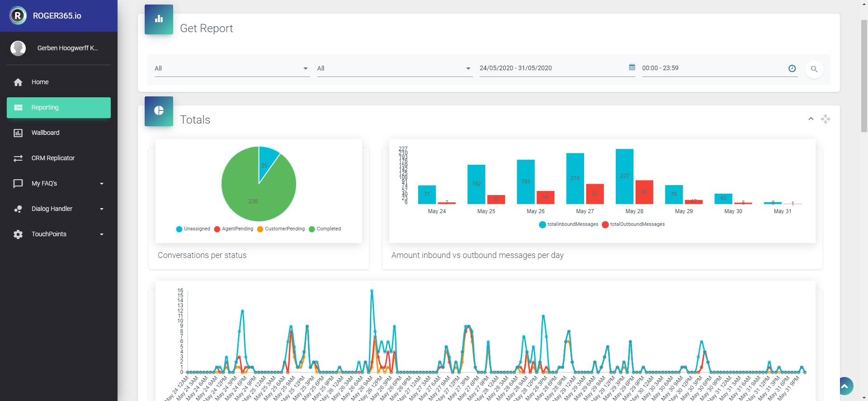Viewport: 868px width, 401px height.
Task: Open the calendar date picker icon
Action: click(x=632, y=67)
